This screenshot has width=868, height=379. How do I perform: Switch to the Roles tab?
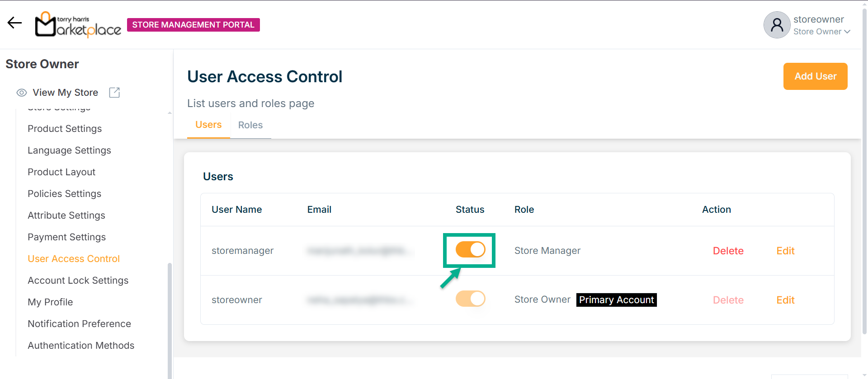[x=250, y=125]
